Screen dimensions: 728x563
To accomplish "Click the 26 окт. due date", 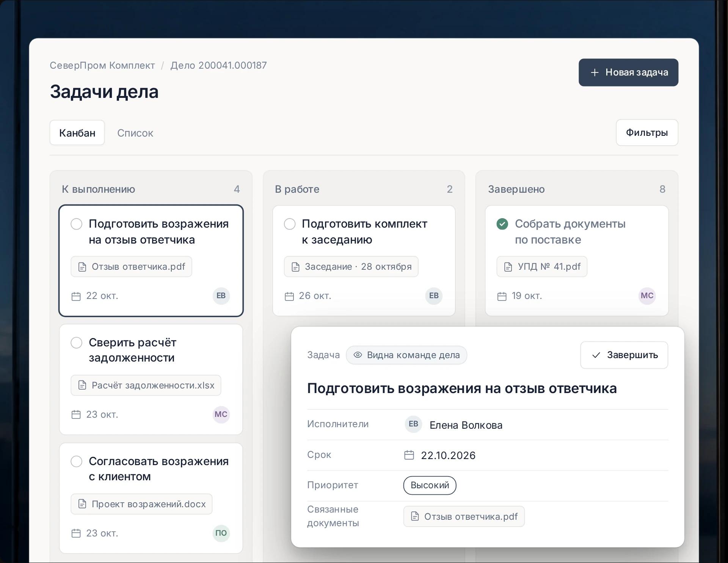I will click(315, 296).
